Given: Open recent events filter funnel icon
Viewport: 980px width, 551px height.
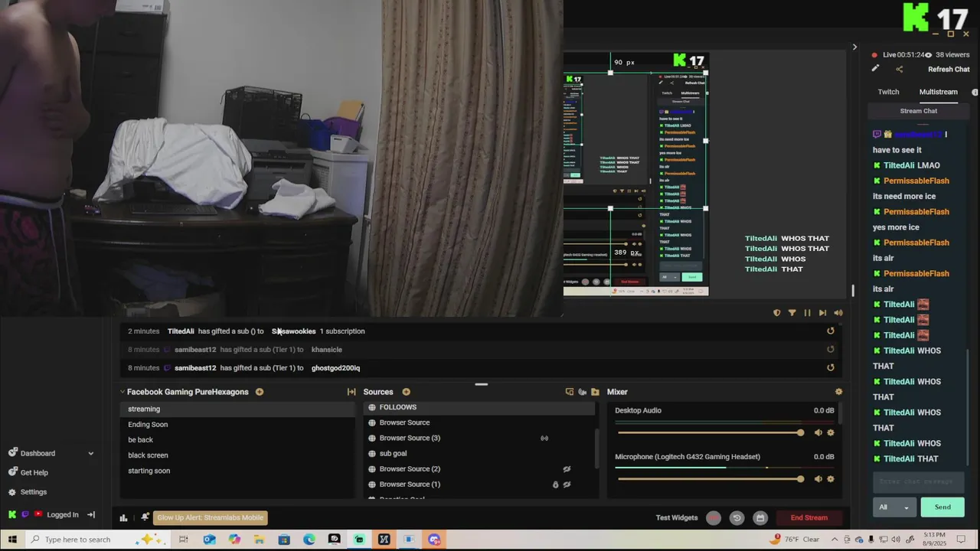Looking at the screenshot, I should [x=792, y=313].
